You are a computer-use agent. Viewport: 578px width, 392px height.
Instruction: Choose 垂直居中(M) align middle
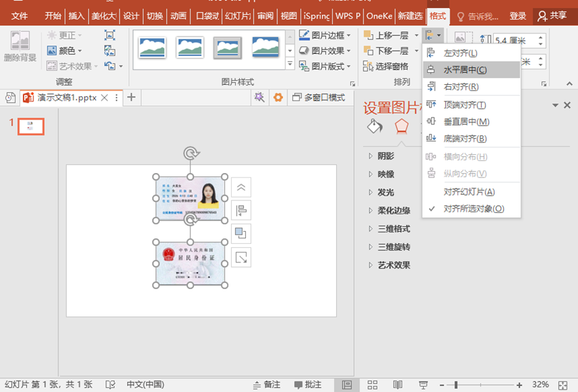pyautogui.click(x=472, y=122)
